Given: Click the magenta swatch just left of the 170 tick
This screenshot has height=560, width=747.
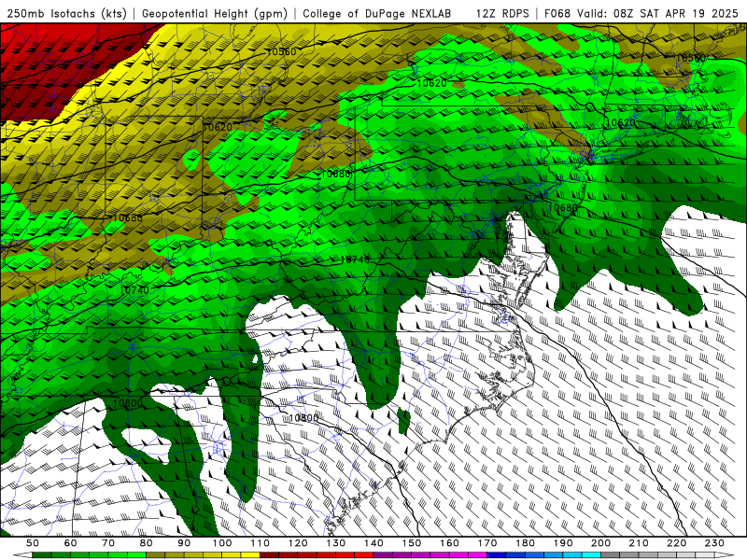Looking at the screenshot, I should click(x=478, y=555).
